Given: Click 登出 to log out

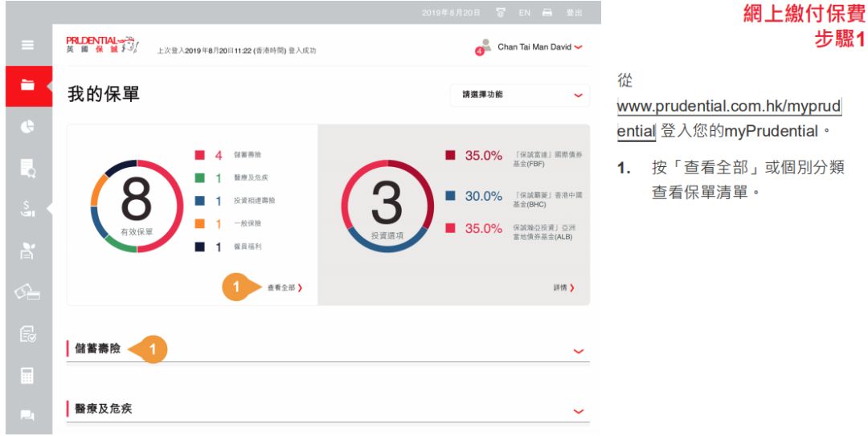Looking at the screenshot, I should [574, 13].
